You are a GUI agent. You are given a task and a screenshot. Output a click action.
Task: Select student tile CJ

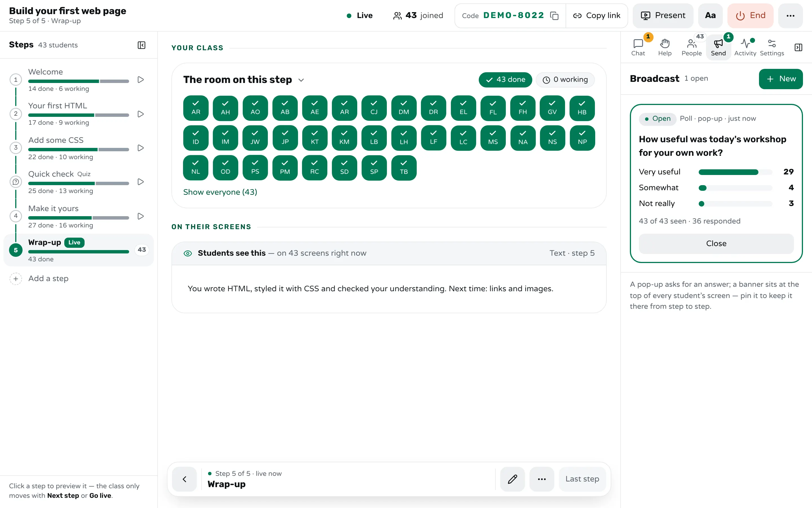click(x=374, y=108)
